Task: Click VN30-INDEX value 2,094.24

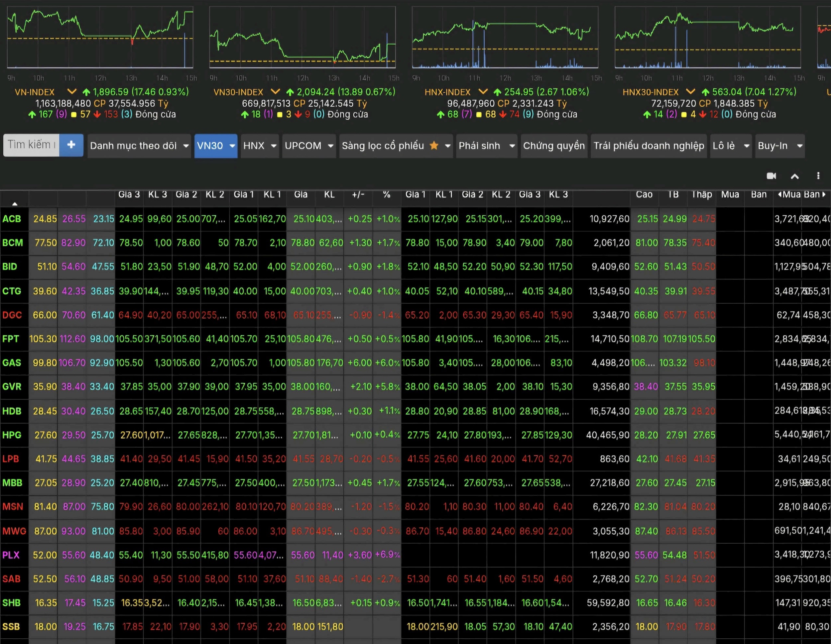Action: [315, 92]
